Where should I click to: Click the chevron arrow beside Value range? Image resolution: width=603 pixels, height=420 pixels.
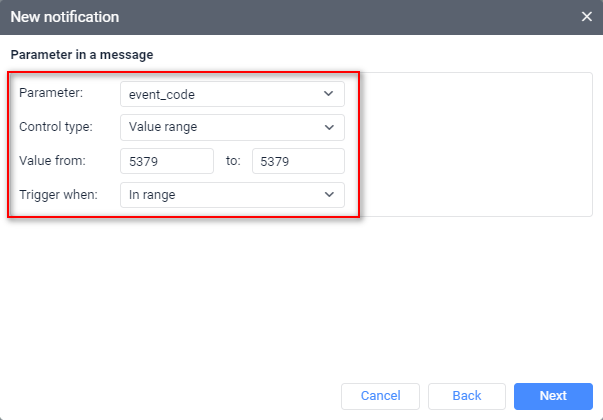329,128
